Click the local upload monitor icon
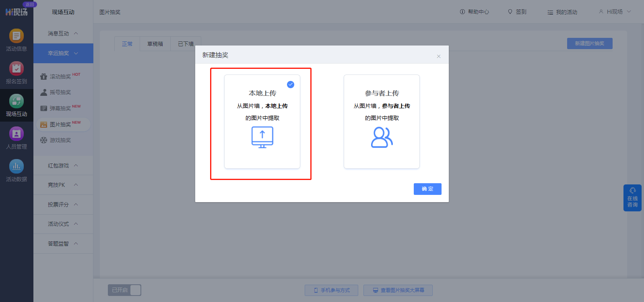The height and width of the screenshot is (302, 644). tap(262, 137)
